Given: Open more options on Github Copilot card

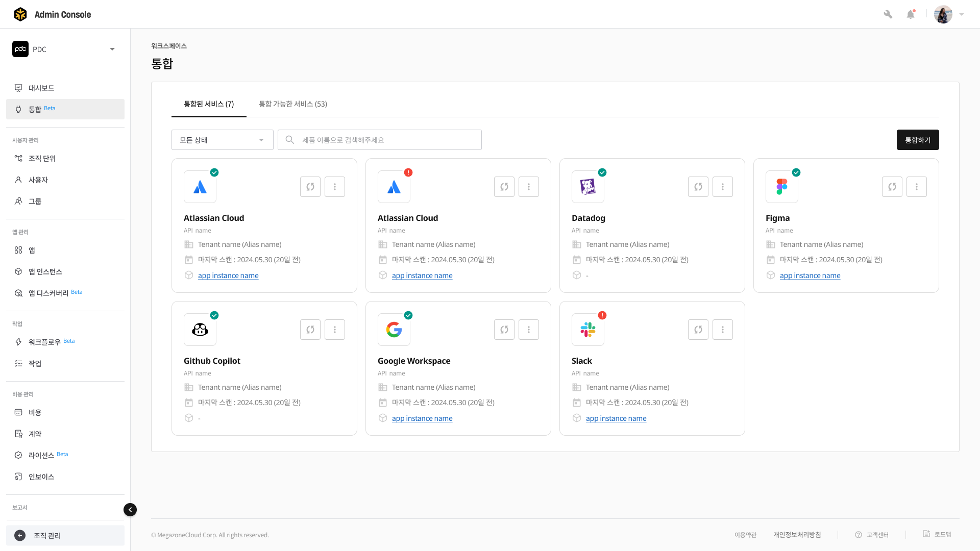Looking at the screenshot, I should (x=335, y=330).
